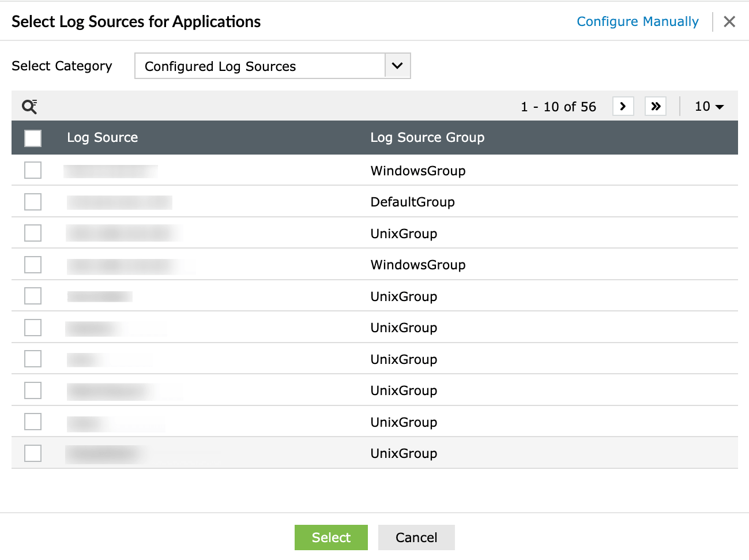
Task: Expand the rows-per-page 10 dropdown
Action: [x=709, y=107]
